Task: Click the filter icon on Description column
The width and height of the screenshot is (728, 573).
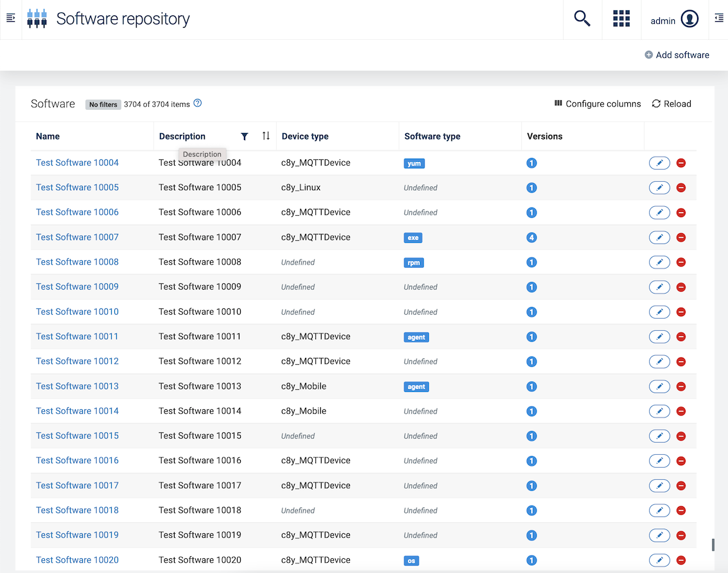Action: coord(245,136)
